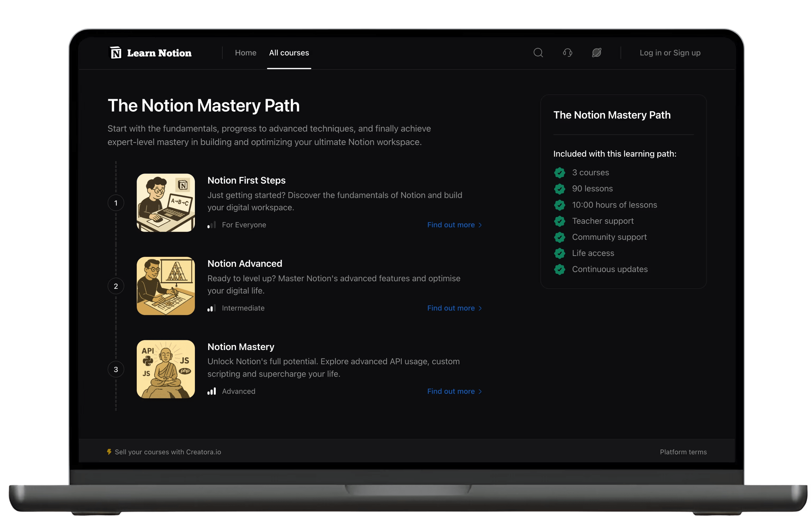Click the sidebar card title The Notion Mastery Path
This screenshot has width=812, height=523.
[612, 115]
